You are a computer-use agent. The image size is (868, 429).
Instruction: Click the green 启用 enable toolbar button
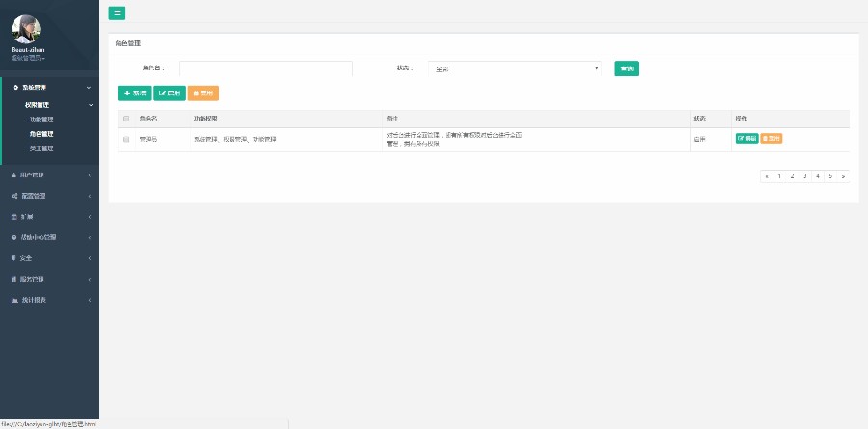pos(170,94)
